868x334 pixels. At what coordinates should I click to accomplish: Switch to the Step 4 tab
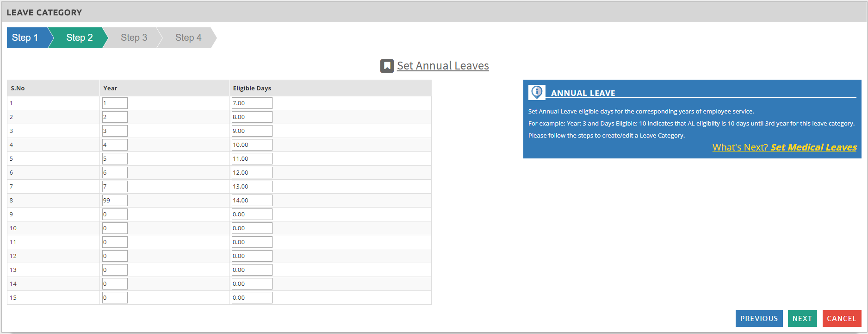coord(188,38)
